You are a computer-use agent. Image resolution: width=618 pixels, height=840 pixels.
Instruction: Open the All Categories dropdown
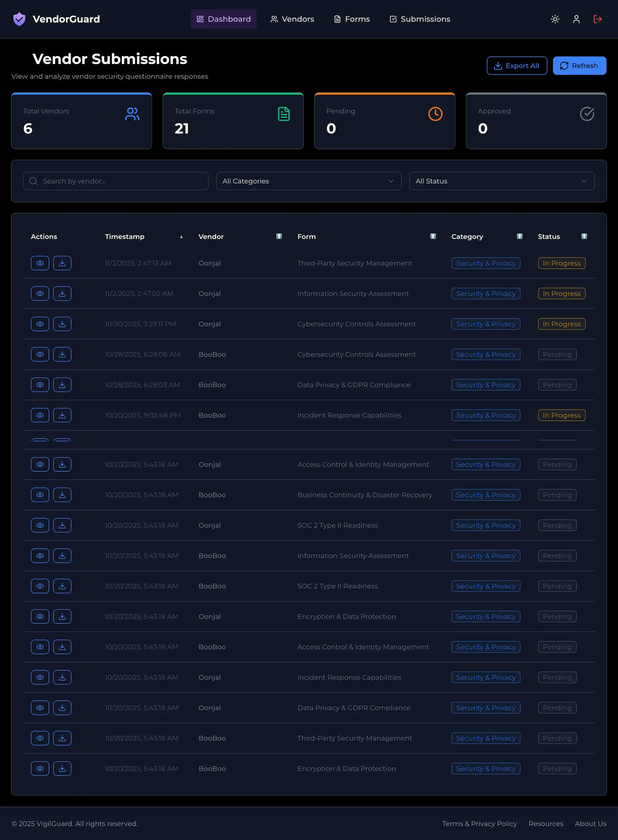click(309, 181)
